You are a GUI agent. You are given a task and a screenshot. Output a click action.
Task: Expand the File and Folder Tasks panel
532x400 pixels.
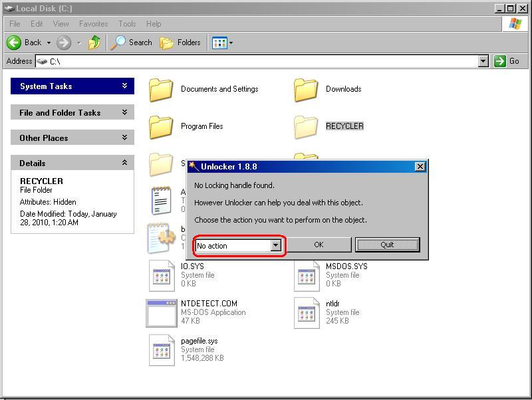pos(72,112)
